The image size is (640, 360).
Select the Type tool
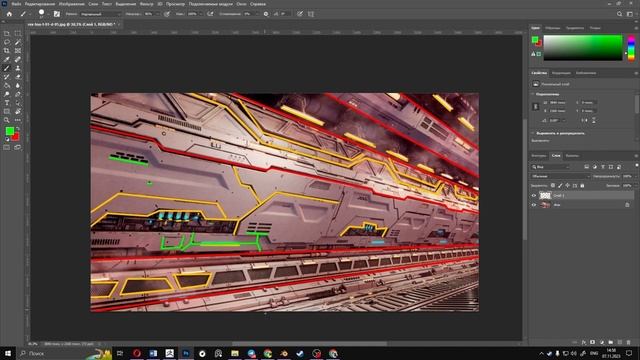7,103
